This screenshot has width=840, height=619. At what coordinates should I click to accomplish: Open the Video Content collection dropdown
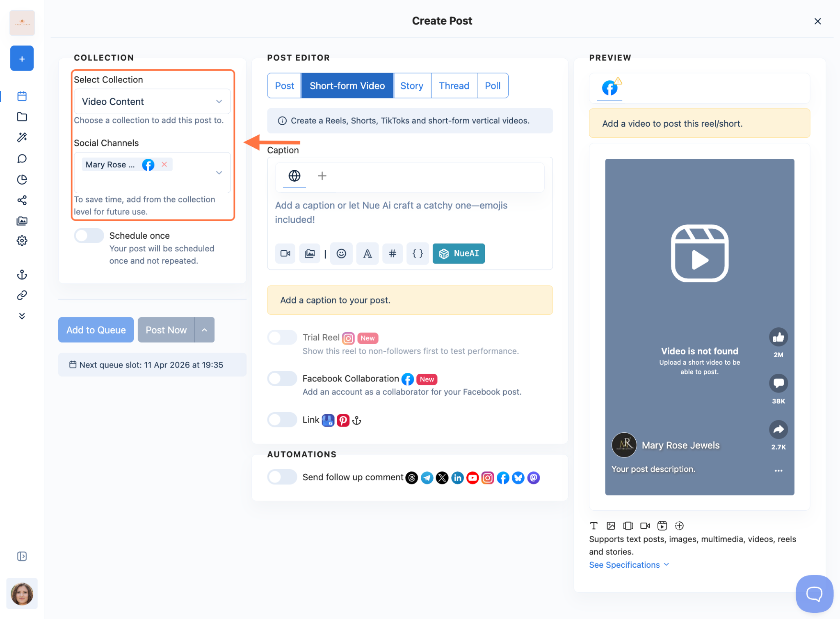pos(152,101)
